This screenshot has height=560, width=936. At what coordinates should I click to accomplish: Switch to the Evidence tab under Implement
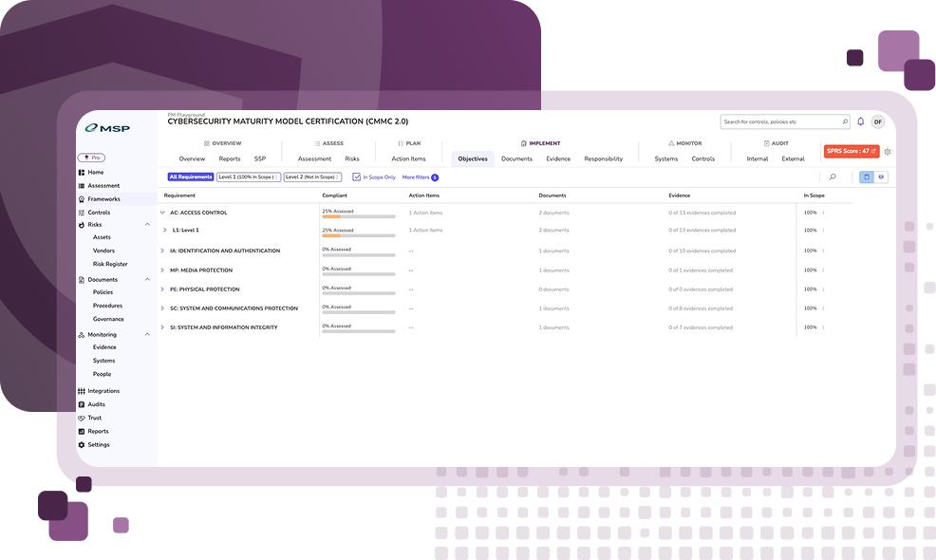(558, 159)
